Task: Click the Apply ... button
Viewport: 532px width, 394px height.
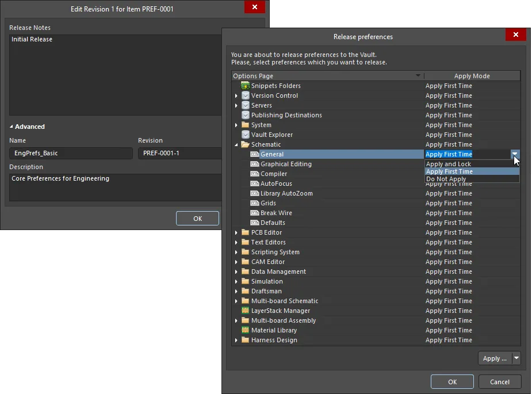Action: (x=495, y=358)
